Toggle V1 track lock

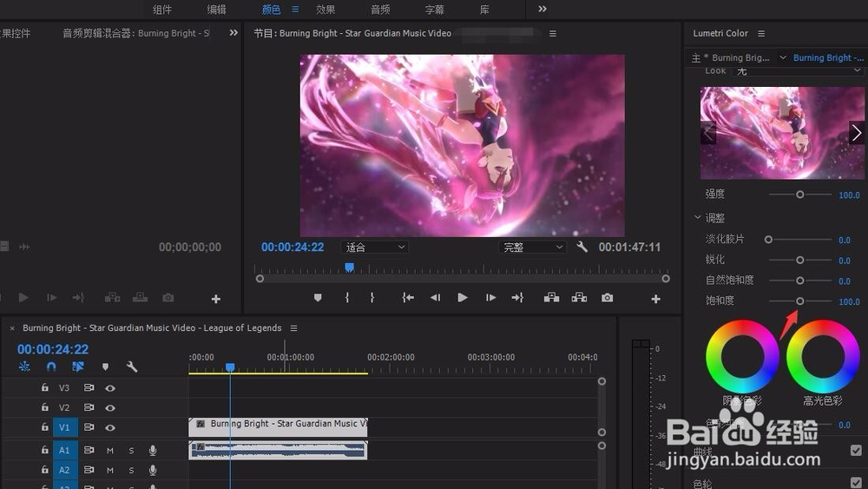[x=45, y=427]
